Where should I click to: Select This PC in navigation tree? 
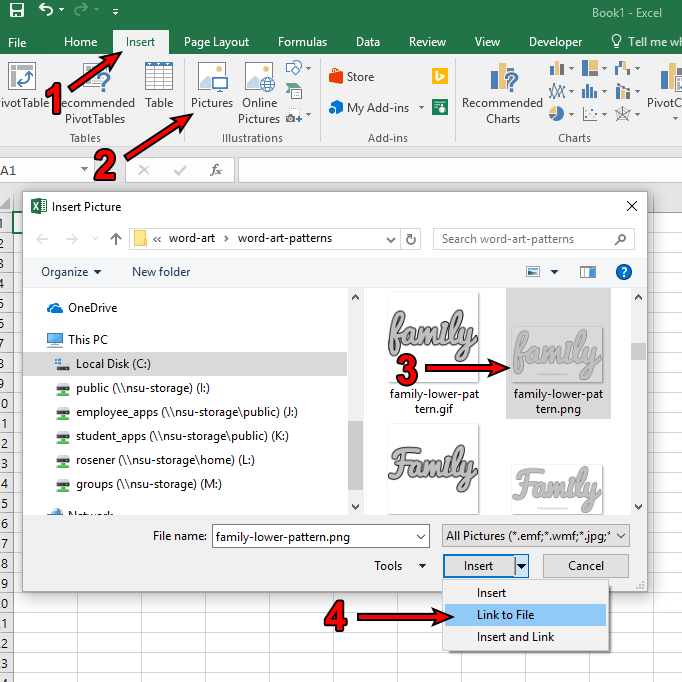(77, 340)
